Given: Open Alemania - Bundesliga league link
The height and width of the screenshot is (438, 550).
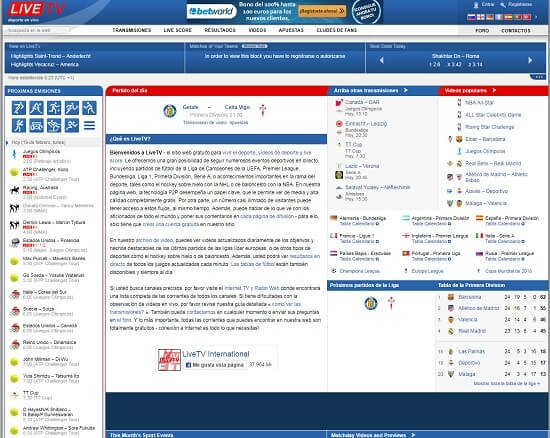Looking at the screenshot, I should [362, 218].
